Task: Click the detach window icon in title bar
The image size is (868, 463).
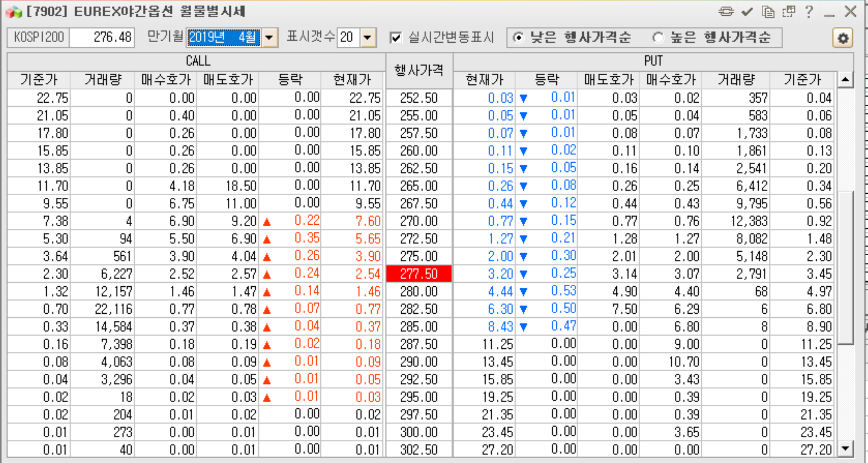Action: point(789,11)
